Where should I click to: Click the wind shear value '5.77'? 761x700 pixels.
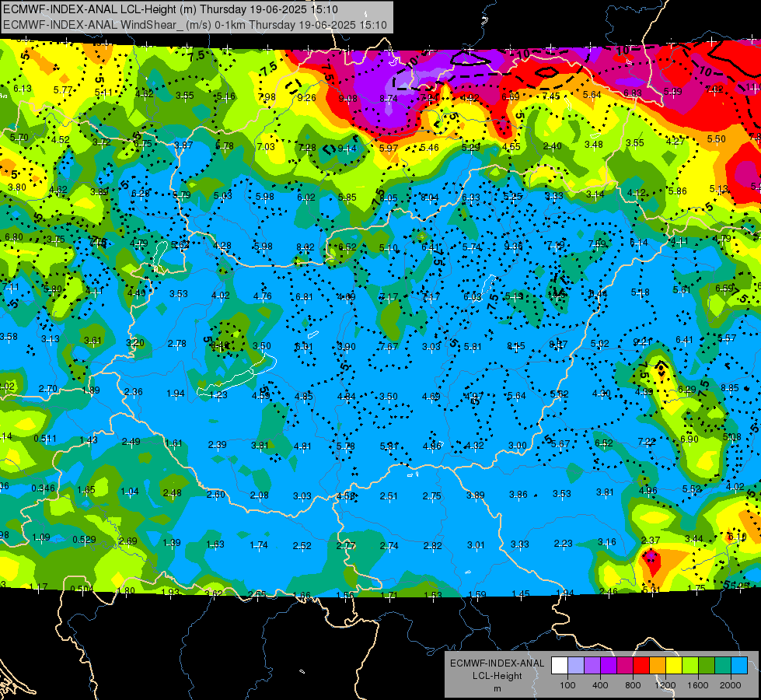coord(63,90)
